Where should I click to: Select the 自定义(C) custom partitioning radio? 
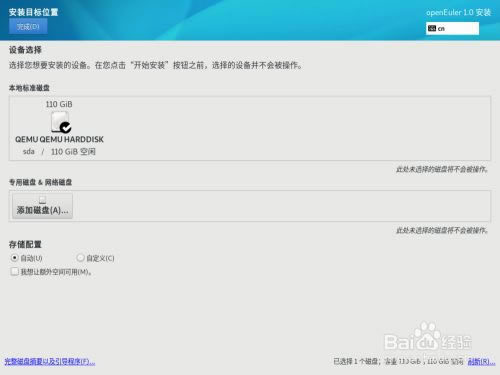click(x=80, y=258)
